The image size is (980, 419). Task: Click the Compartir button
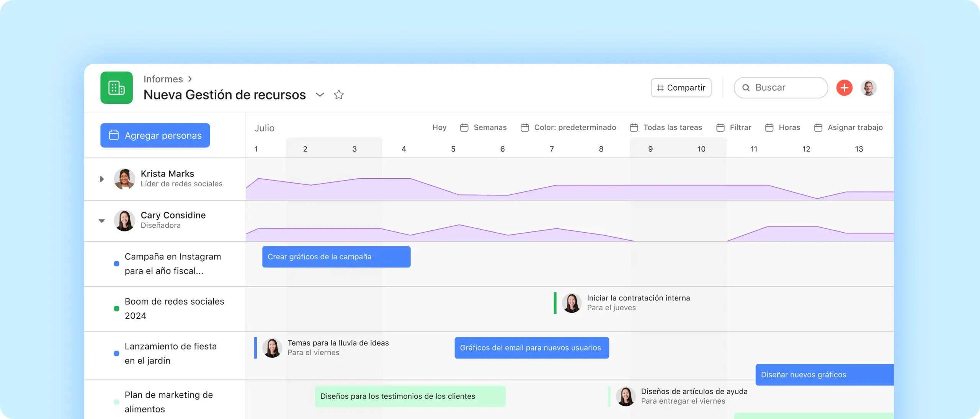[x=681, y=88]
